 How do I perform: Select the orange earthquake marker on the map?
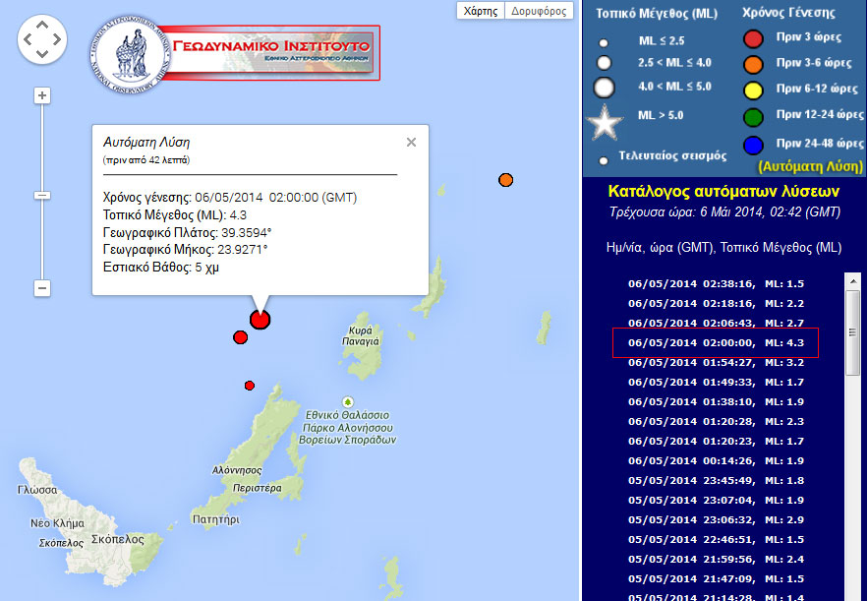click(x=505, y=180)
